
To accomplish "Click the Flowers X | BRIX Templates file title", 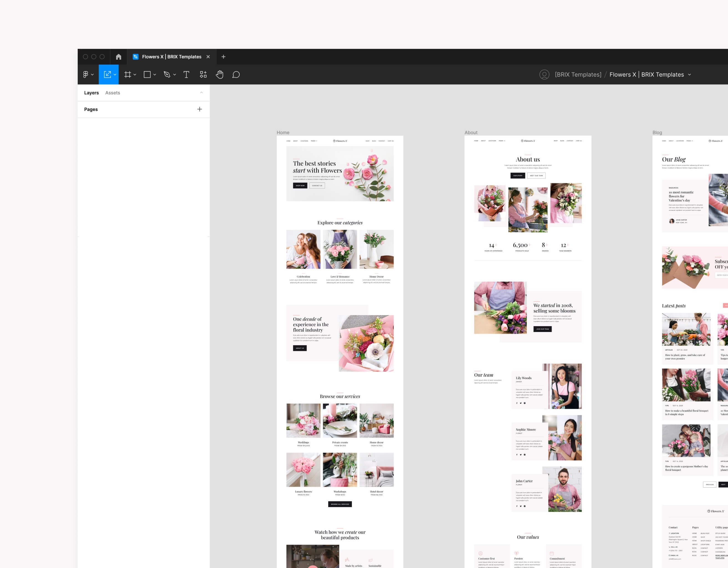I will click(647, 75).
